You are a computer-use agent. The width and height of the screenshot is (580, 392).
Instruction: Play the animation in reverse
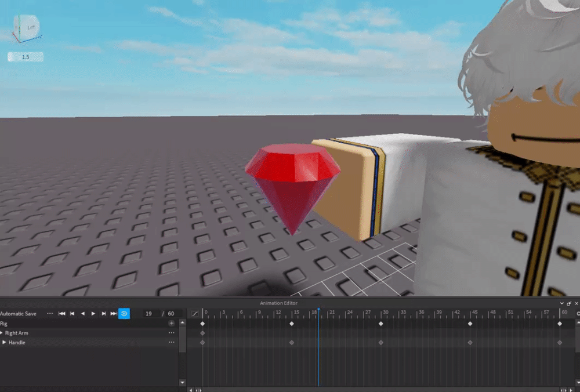tap(82, 314)
